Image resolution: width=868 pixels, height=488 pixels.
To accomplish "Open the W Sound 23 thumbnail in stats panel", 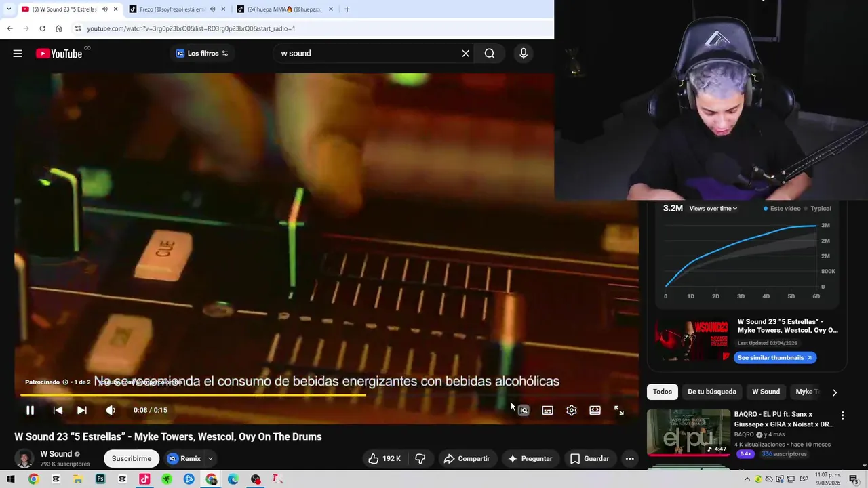I will tap(692, 341).
